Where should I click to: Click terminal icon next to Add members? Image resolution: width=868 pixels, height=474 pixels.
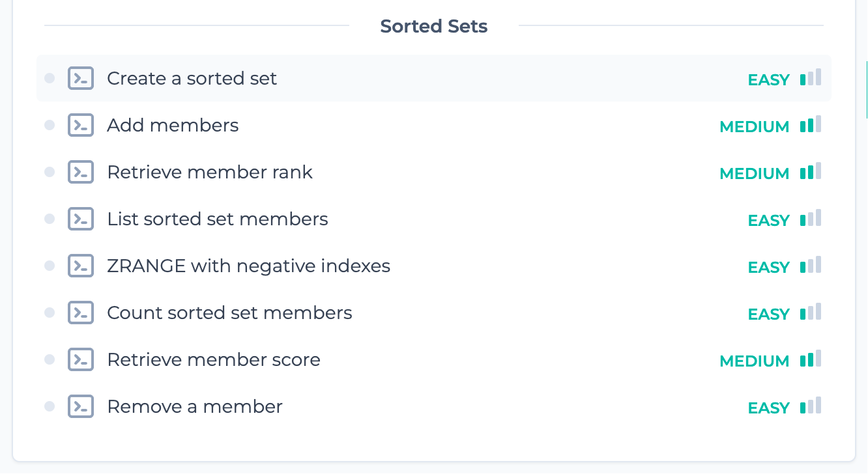81,125
